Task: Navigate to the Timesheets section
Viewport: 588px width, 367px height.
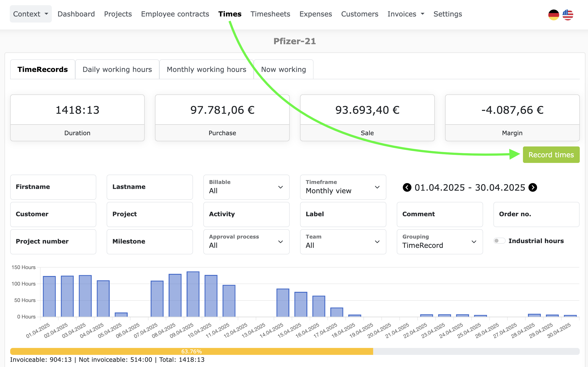Action: pyautogui.click(x=270, y=14)
